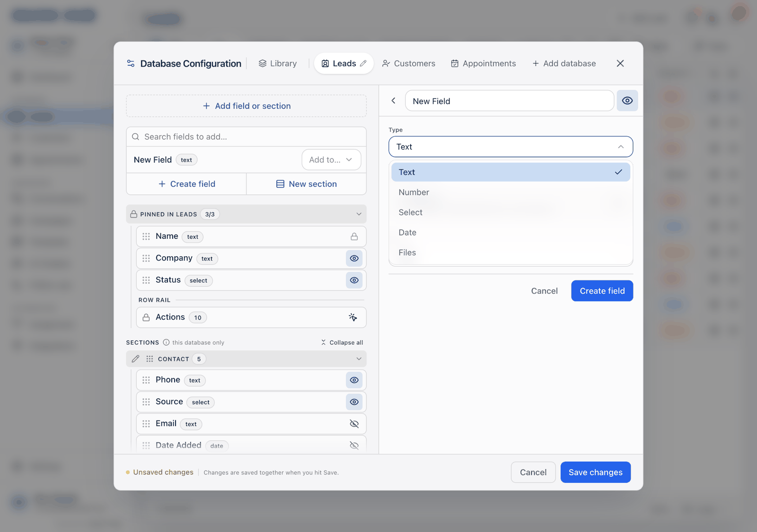Screen dimensions: 757x532
Task: Click the New section button
Action: tap(307, 184)
